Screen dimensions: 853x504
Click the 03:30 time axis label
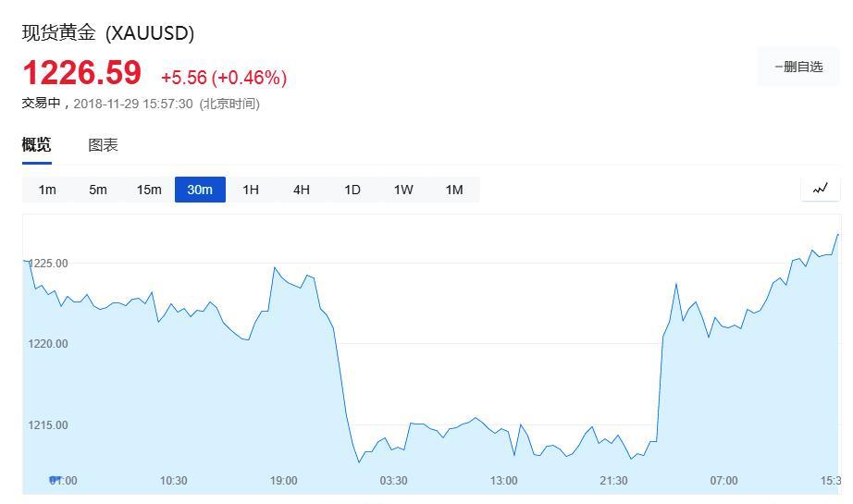pos(393,481)
